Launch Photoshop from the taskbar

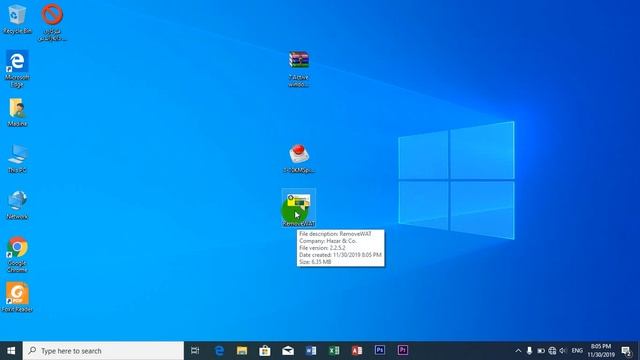tap(380, 350)
